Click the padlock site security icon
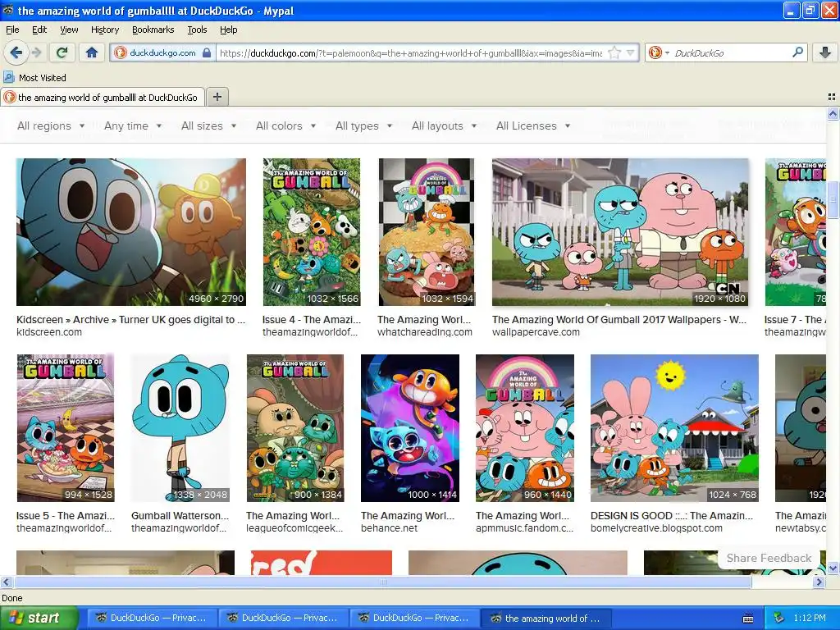The image size is (840, 630). point(207,52)
